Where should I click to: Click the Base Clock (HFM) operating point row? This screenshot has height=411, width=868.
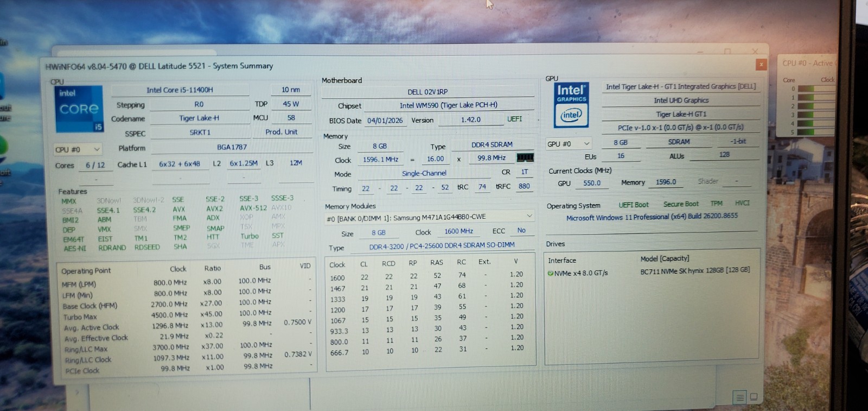(x=187, y=305)
